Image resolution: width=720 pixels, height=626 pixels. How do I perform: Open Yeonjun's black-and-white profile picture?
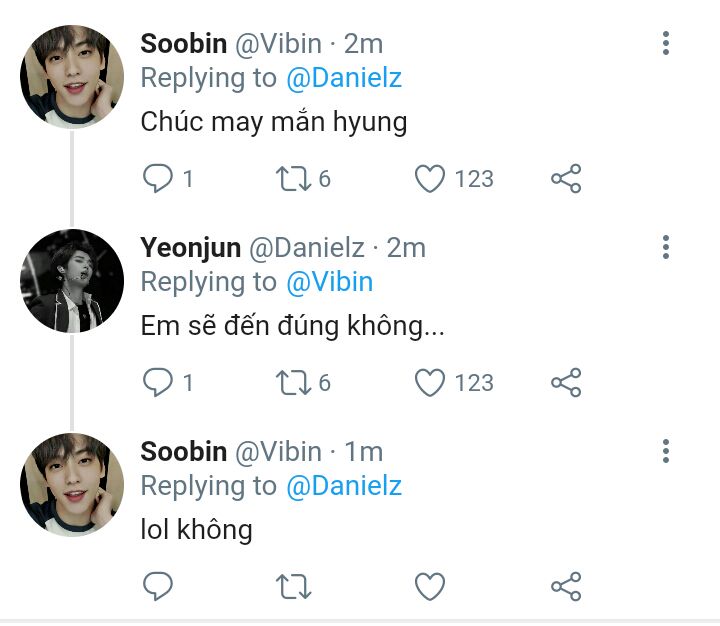coord(72,281)
